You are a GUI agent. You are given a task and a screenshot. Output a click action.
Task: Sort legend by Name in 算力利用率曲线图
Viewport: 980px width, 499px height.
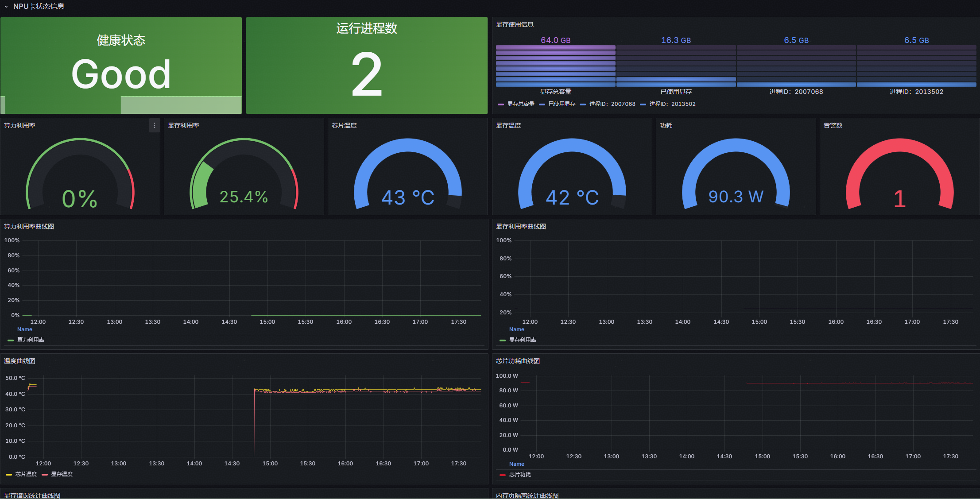point(25,329)
